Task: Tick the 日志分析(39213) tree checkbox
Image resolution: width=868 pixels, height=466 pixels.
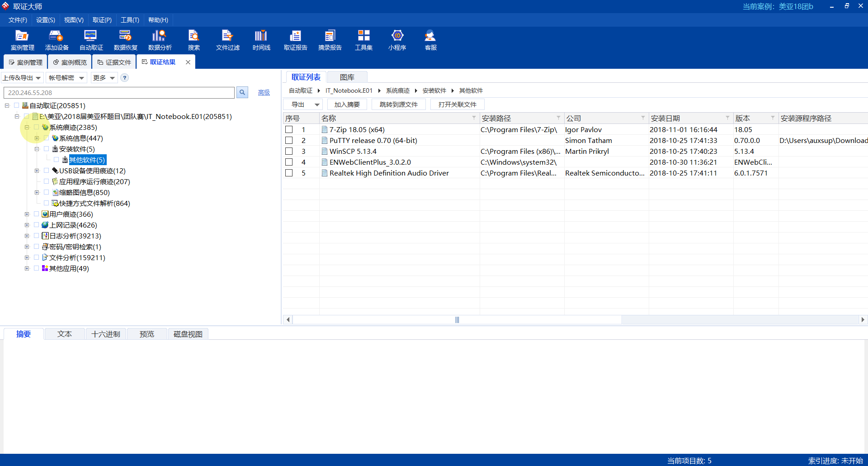Action: coord(37,236)
